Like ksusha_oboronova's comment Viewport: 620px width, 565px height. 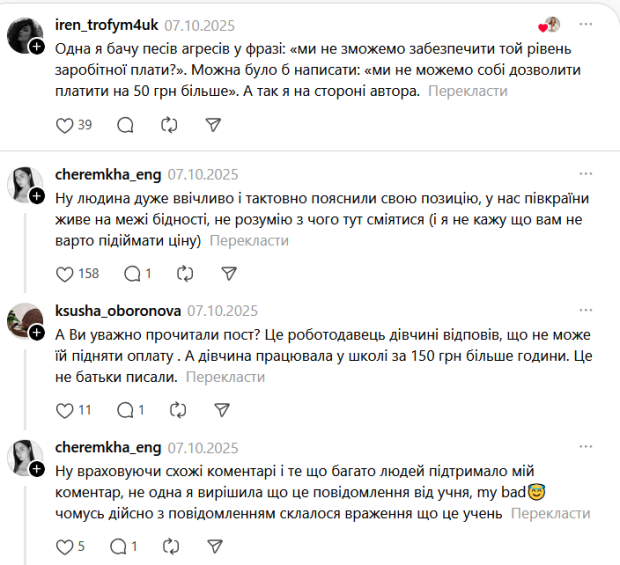pyautogui.click(x=65, y=410)
